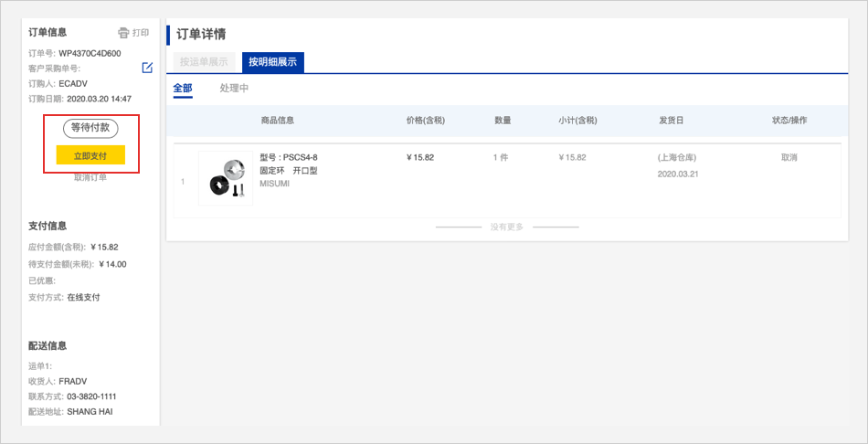868x444 pixels.
Task: Click the 状态/操作 column header
Action: coord(789,121)
